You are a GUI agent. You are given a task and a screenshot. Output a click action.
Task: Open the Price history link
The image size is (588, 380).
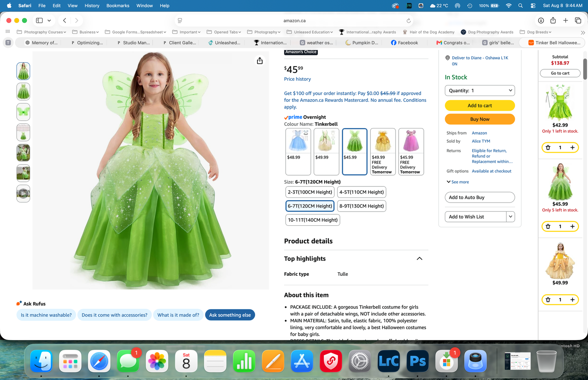click(297, 79)
